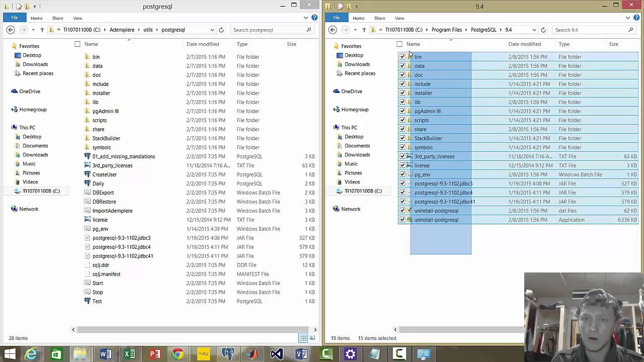The height and width of the screenshot is (362, 644).
Task: Click back arrow in 9.4 window
Action: pyautogui.click(x=333, y=30)
